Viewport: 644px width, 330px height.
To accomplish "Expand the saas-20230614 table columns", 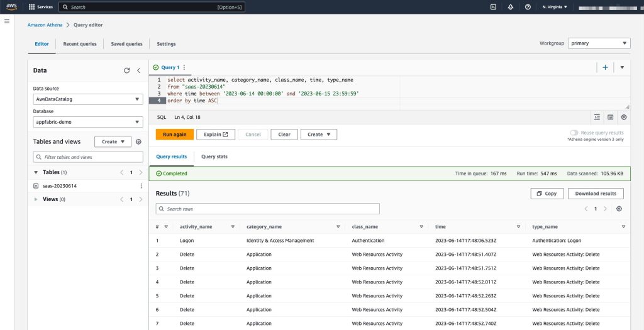I will coord(36,186).
